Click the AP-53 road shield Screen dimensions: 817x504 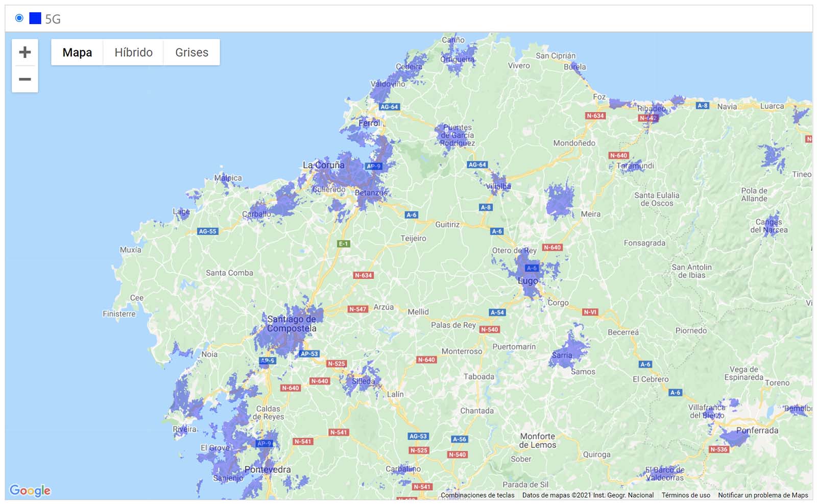tap(309, 353)
